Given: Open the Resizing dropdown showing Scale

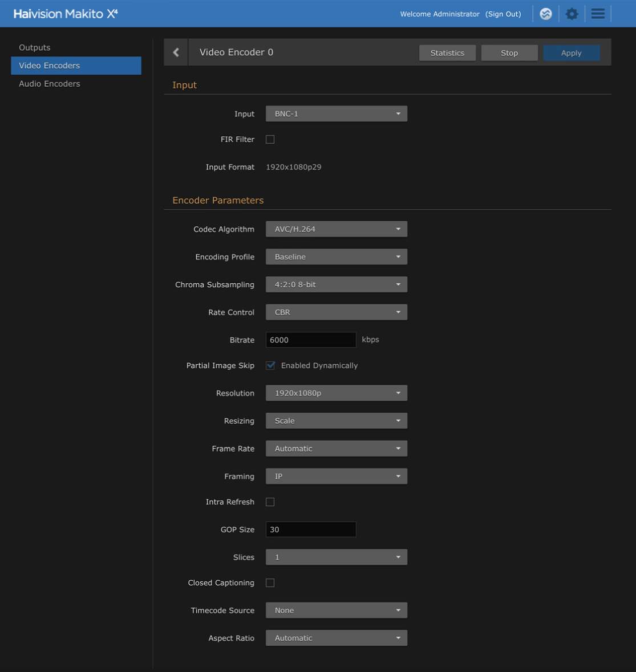Looking at the screenshot, I should [337, 421].
